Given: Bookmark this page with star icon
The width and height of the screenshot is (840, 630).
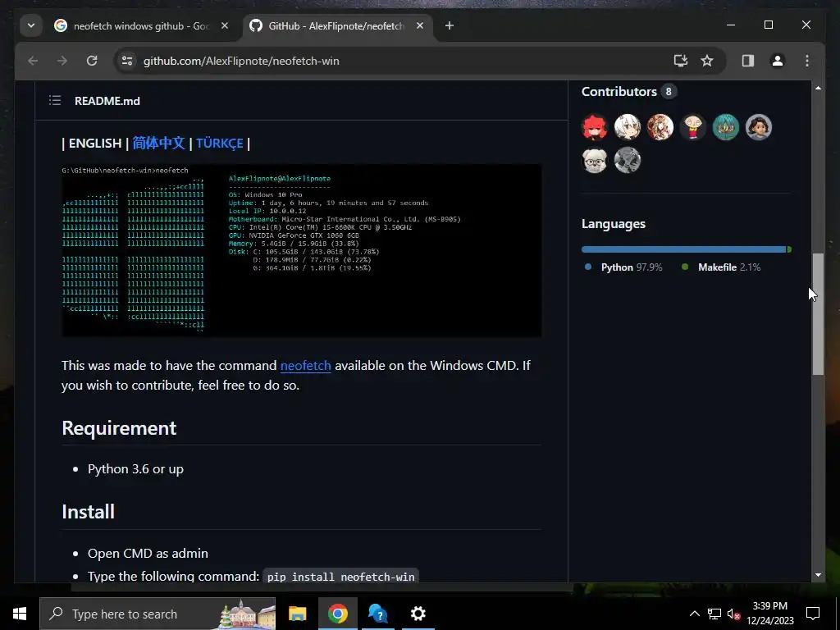Looking at the screenshot, I should [x=707, y=61].
